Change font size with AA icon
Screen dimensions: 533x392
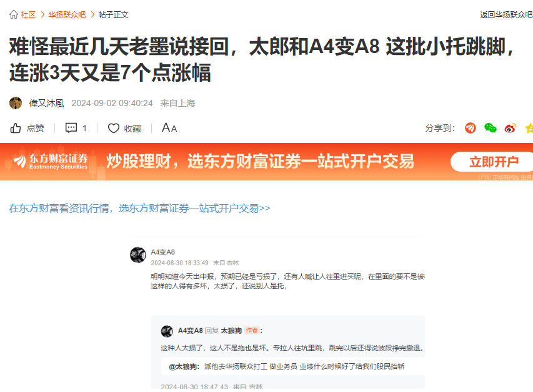click(x=169, y=128)
